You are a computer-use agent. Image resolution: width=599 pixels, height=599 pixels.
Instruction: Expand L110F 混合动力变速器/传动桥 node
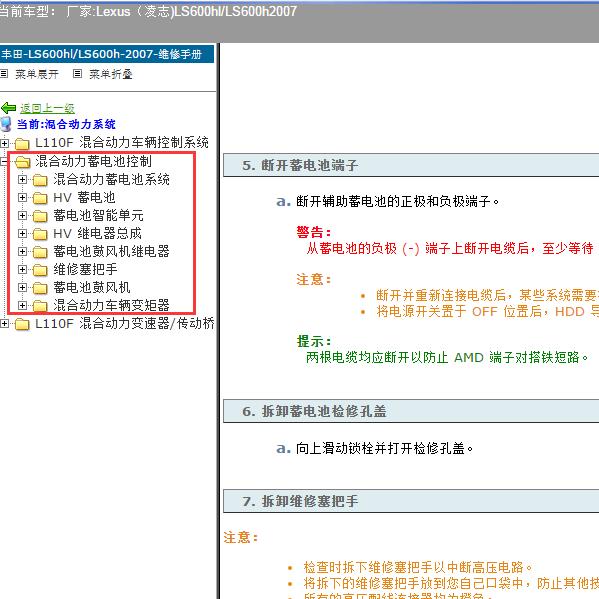4,323
